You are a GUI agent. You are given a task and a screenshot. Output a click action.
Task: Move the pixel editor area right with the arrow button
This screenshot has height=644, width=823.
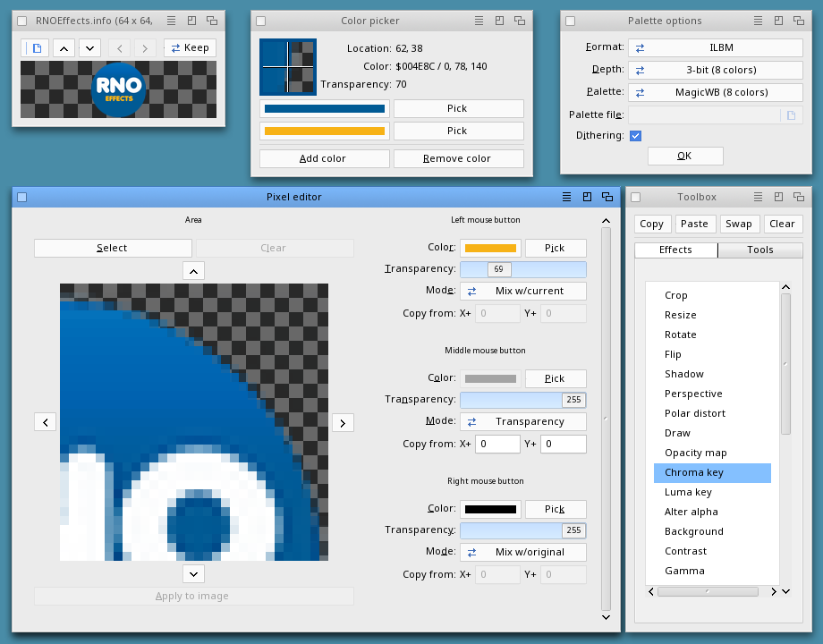click(343, 422)
